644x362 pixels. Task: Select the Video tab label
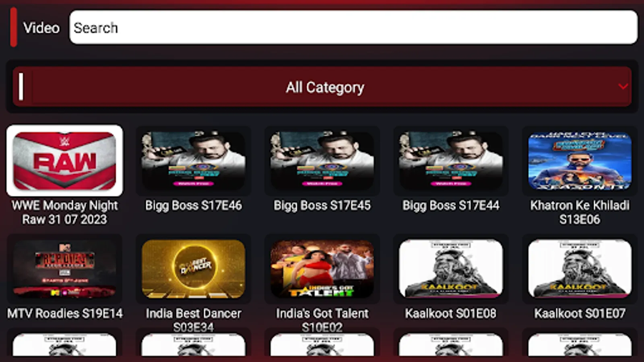point(41,28)
